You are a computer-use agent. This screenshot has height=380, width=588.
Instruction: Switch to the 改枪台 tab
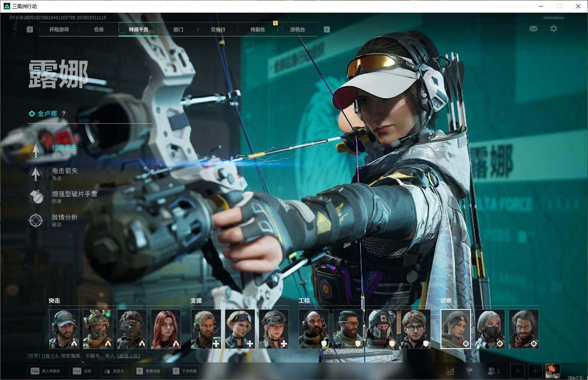click(x=298, y=29)
